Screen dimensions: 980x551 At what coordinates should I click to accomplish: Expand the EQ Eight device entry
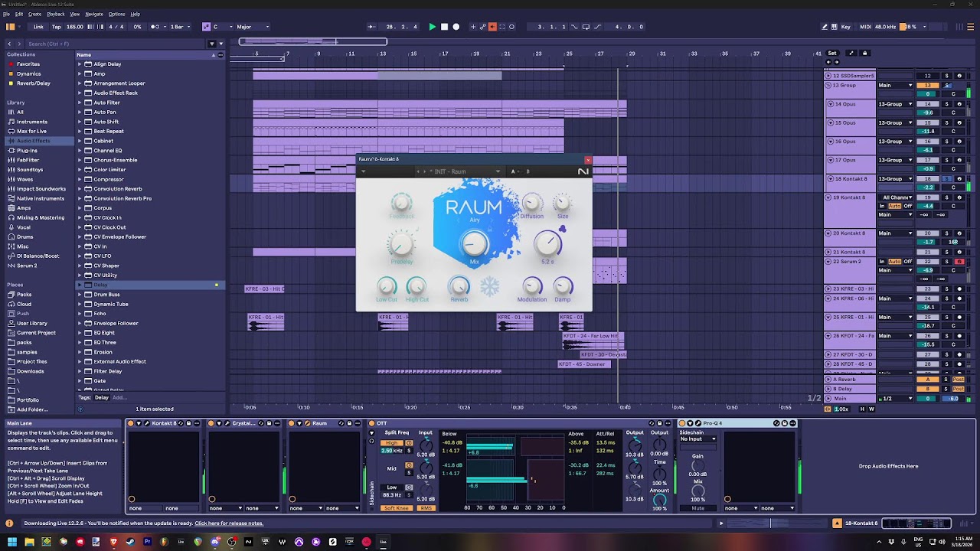pyautogui.click(x=80, y=333)
